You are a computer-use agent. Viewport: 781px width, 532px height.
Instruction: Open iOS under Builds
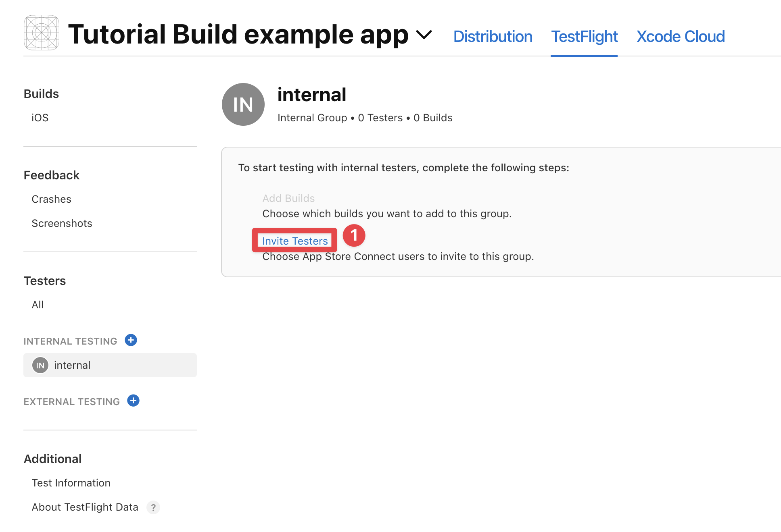point(40,117)
